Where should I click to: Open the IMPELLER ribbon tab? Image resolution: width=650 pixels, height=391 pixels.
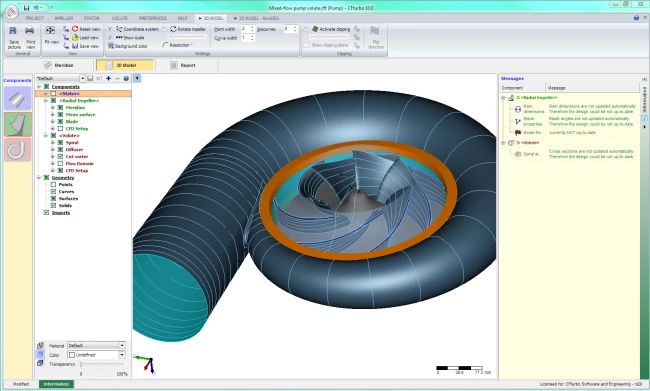[64, 18]
